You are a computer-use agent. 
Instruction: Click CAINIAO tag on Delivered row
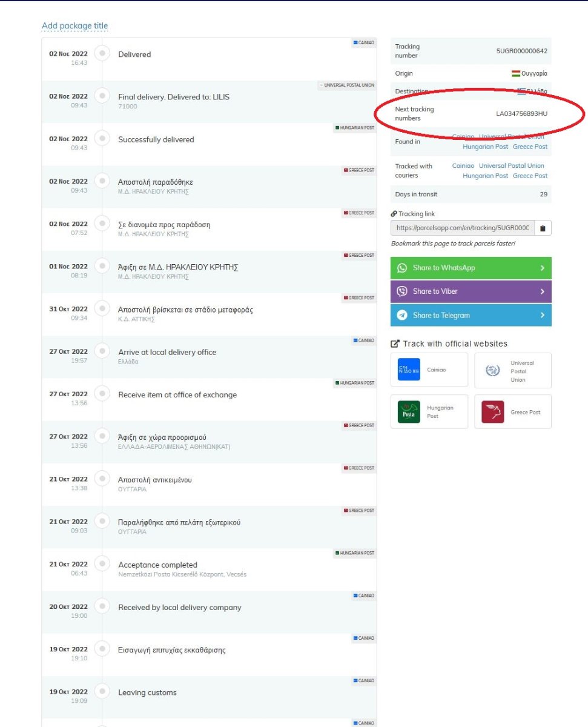[x=363, y=43]
